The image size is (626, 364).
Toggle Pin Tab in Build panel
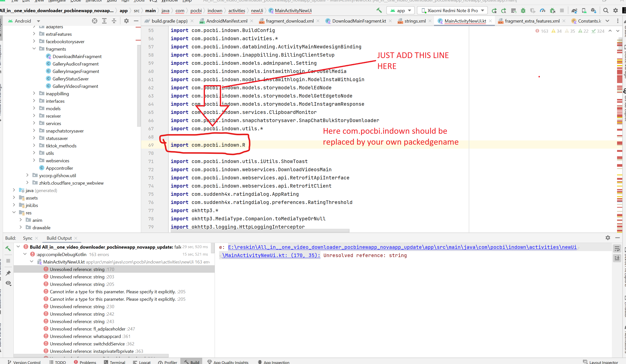8,273
